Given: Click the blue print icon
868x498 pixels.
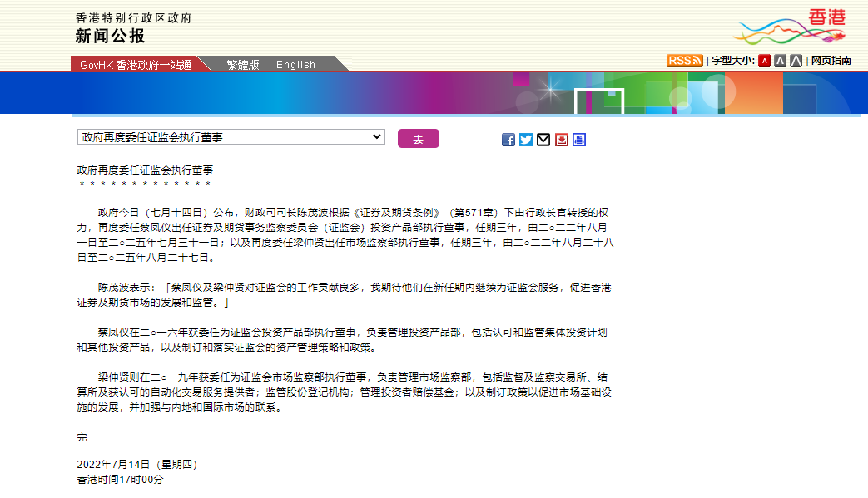Looking at the screenshot, I should [x=579, y=140].
